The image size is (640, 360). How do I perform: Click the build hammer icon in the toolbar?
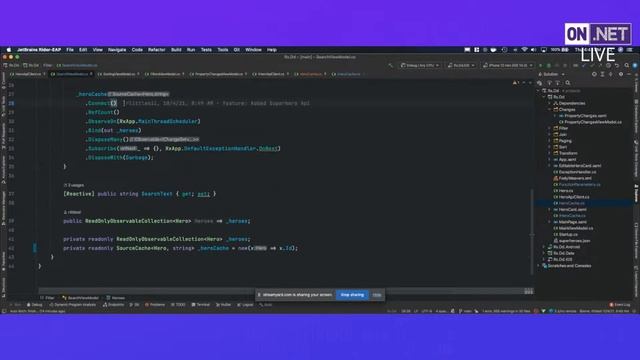[x=391, y=65]
